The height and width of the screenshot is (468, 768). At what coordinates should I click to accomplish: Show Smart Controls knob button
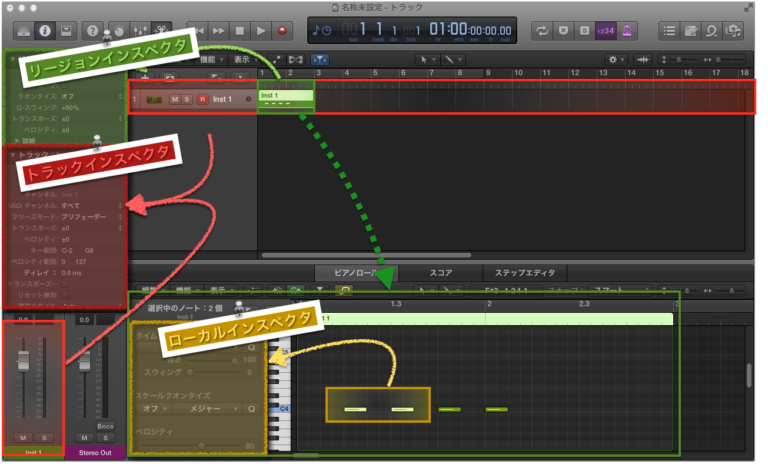[119, 31]
